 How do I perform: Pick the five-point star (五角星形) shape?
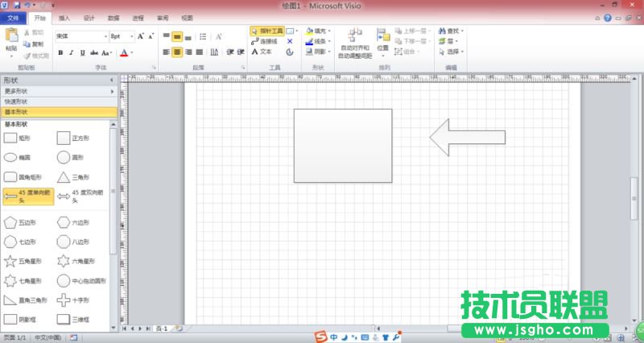10,261
